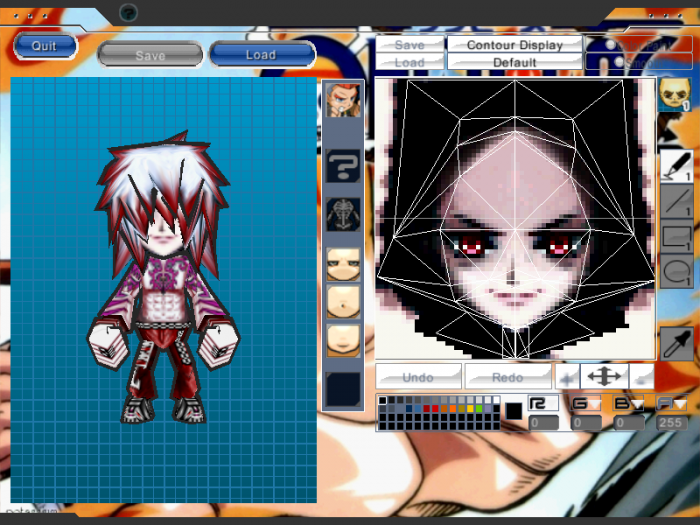The image size is (700, 525).
Task: Click the R value input field
Action: coord(543,422)
